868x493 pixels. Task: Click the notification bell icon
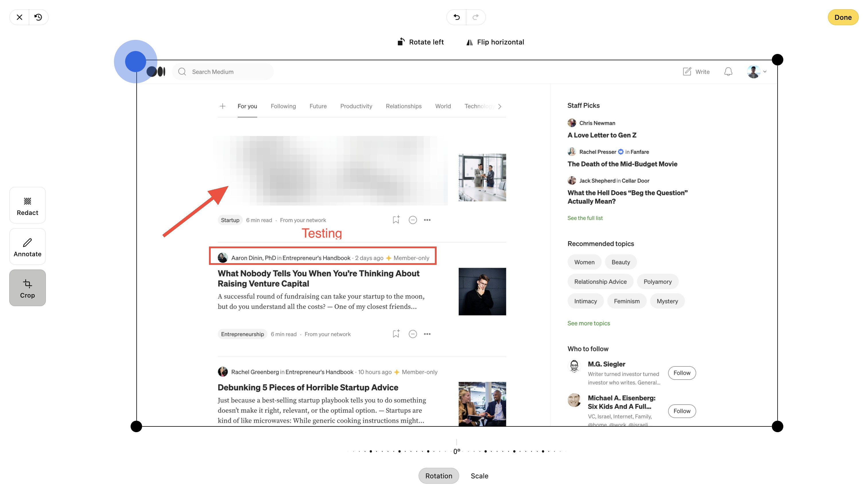(x=728, y=72)
